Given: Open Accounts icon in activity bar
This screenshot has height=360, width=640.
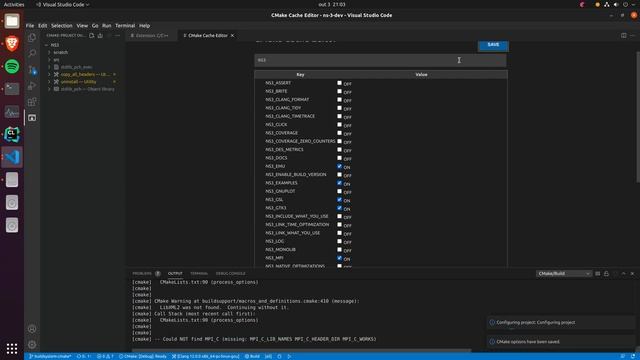Looking at the screenshot, I should click(x=32, y=329).
